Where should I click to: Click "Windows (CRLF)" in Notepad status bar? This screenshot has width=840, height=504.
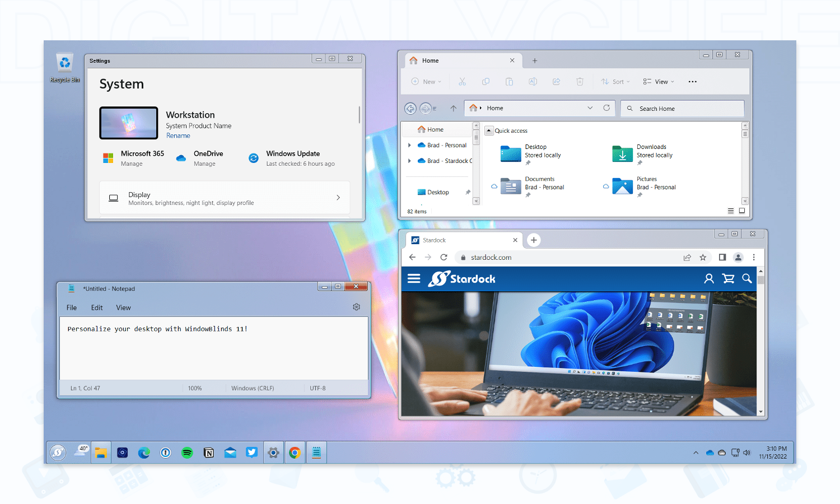pyautogui.click(x=253, y=388)
